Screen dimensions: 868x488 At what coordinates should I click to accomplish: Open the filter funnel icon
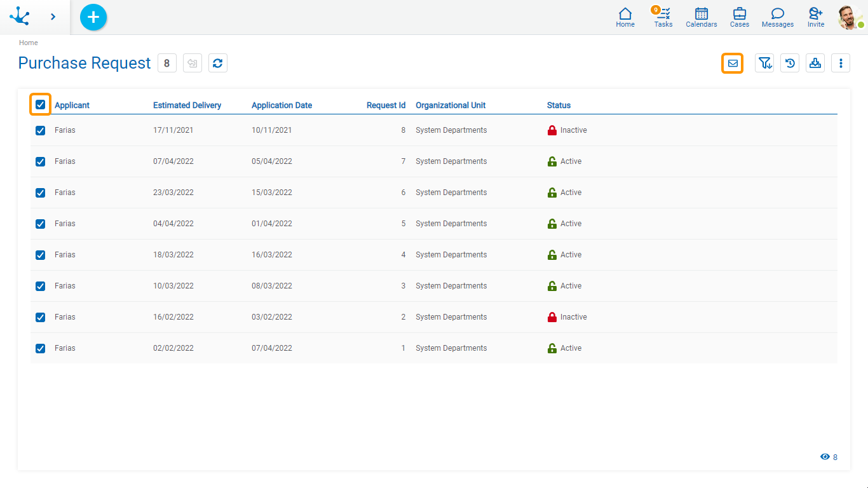[x=764, y=63]
